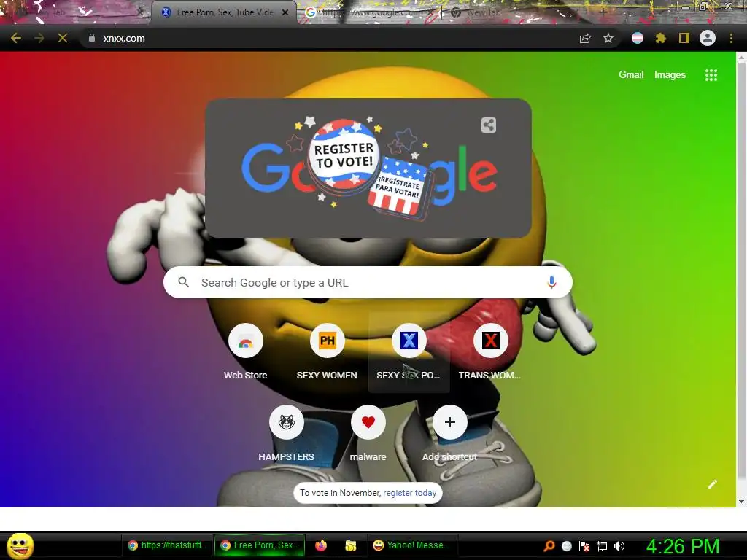747x560 pixels.
Task: Follow the 'register today' link
Action: [410, 493]
